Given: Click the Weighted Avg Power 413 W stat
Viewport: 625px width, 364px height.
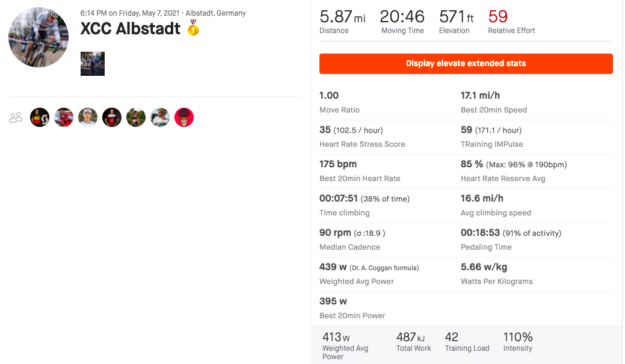Looking at the screenshot, I should [345, 346].
